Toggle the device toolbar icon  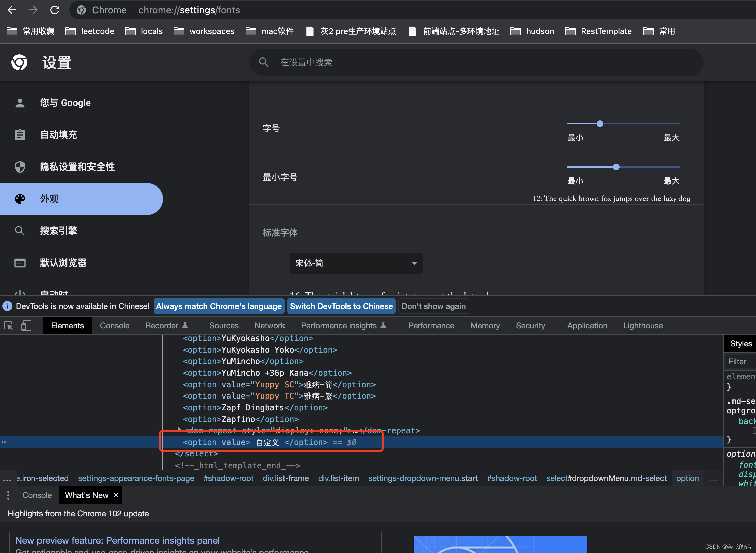pos(26,325)
